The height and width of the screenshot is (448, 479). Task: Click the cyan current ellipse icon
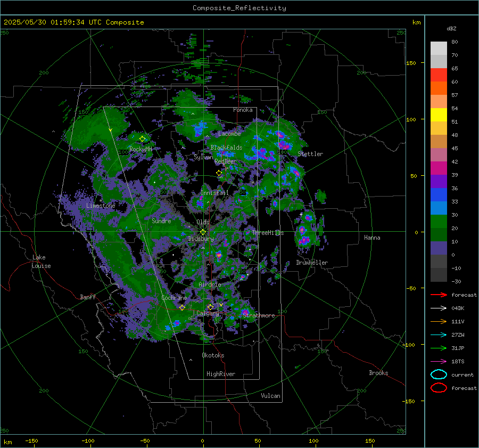pyautogui.click(x=439, y=374)
